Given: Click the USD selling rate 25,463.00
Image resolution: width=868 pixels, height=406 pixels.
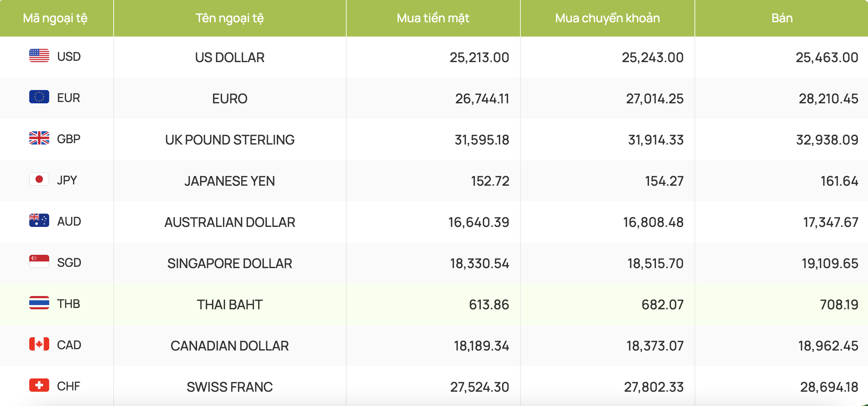Looking at the screenshot, I should point(826,57).
